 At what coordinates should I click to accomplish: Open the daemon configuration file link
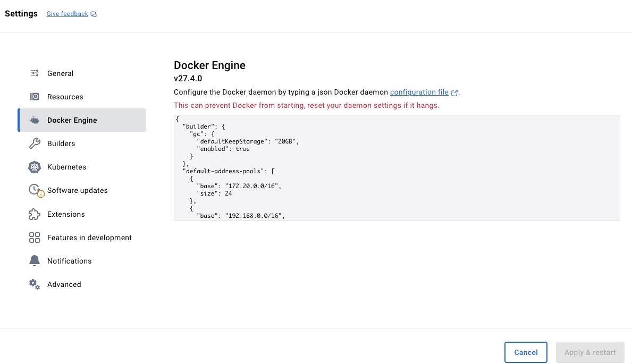coord(419,92)
